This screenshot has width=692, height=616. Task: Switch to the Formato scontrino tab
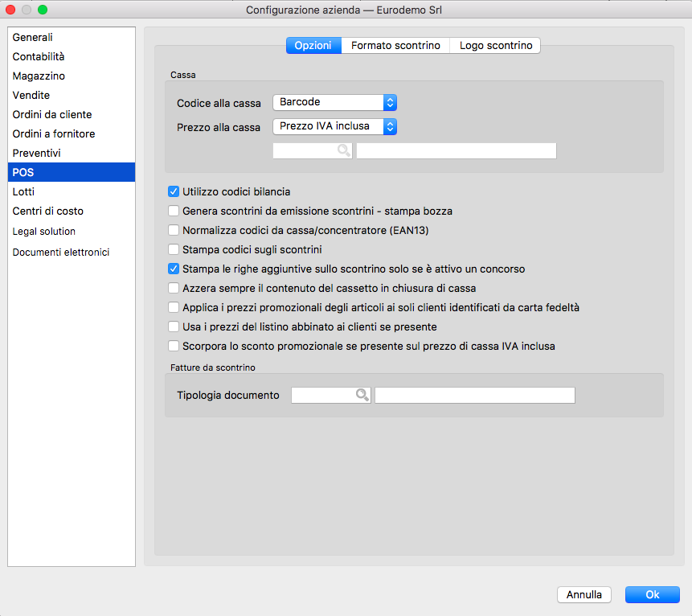click(395, 46)
